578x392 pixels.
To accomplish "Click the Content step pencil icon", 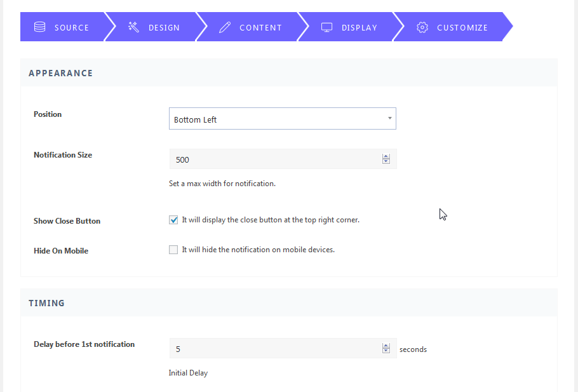I will pyautogui.click(x=224, y=27).
